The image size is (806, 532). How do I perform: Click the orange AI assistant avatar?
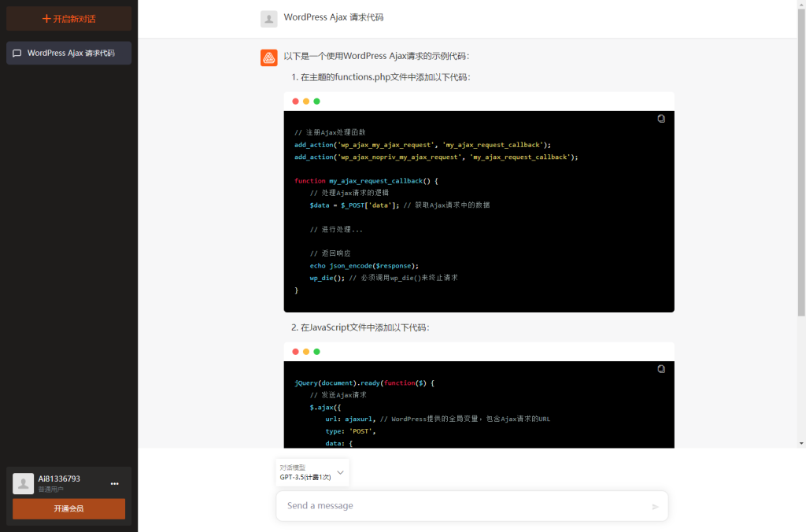coord(269,58)
